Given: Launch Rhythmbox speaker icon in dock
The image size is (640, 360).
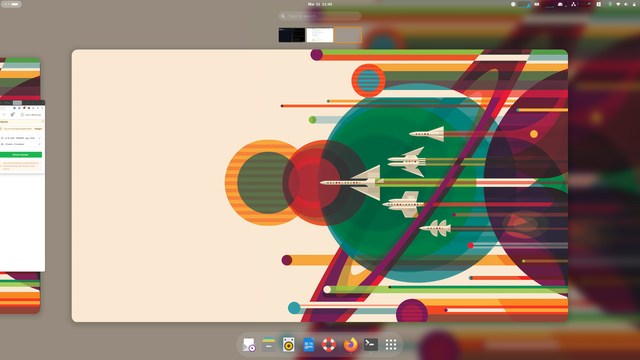Looking at the screenshot, I should 289,345.
